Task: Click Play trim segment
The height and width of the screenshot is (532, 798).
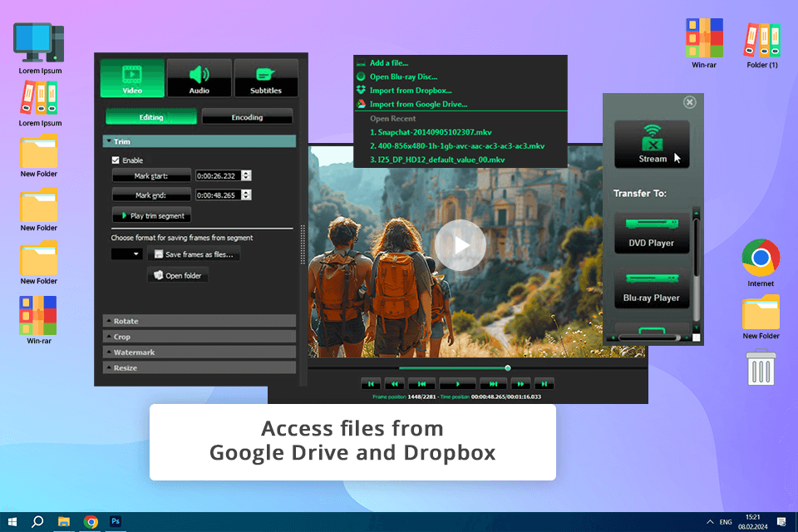Action: pos(151,215)
